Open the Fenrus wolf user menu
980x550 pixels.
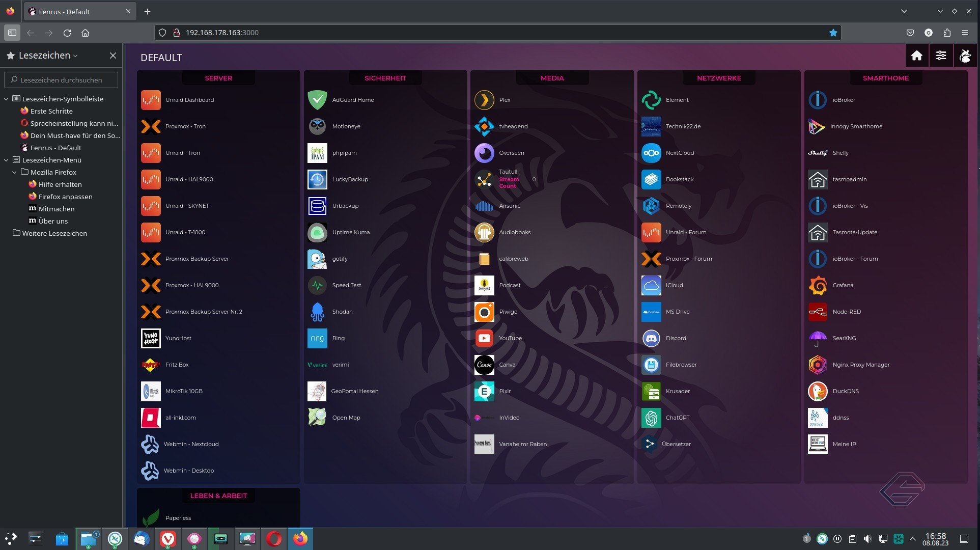click(965, 56)
